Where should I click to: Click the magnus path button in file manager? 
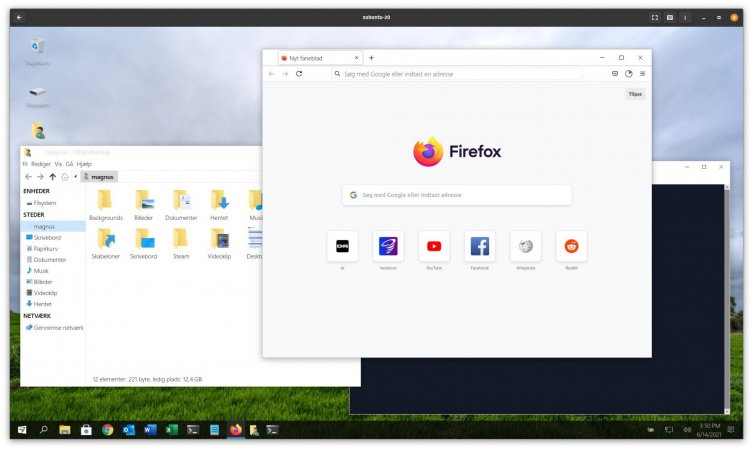click(x=99, y=177)
